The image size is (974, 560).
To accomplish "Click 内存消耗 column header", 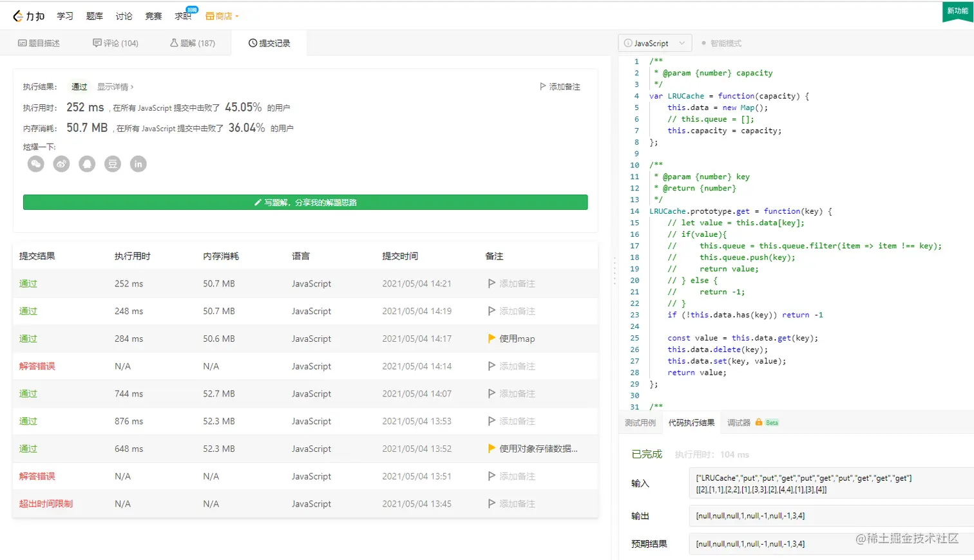I will [x=221, y=256].
